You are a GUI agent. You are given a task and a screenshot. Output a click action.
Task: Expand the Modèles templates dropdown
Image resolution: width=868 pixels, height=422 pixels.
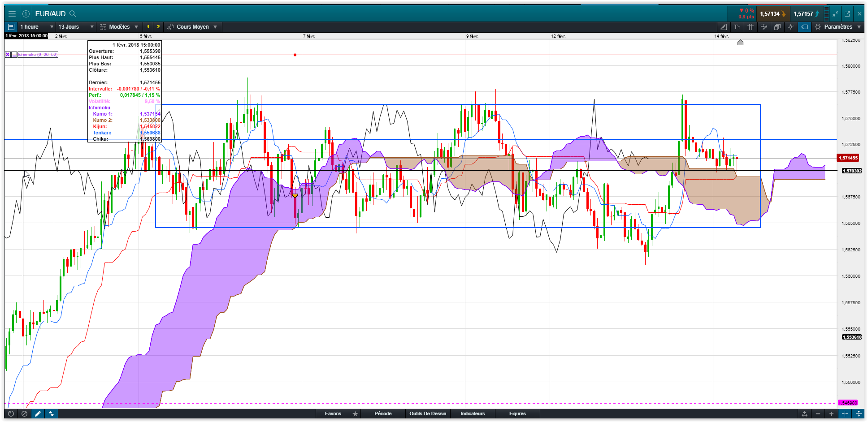[119, 27]
